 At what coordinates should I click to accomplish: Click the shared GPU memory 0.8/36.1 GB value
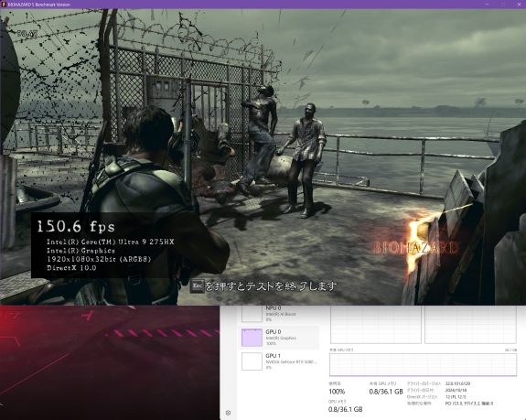click(386, 392)
